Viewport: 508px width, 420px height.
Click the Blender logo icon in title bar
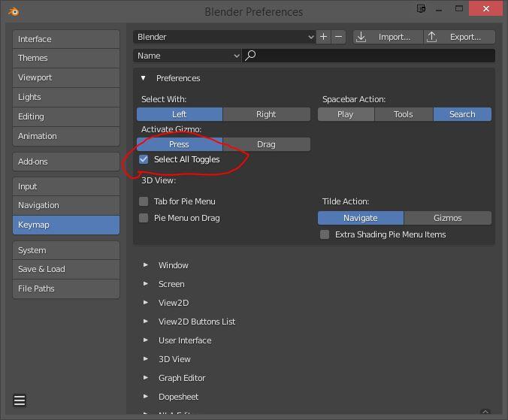pyautogui.click(x=14, y=12)
